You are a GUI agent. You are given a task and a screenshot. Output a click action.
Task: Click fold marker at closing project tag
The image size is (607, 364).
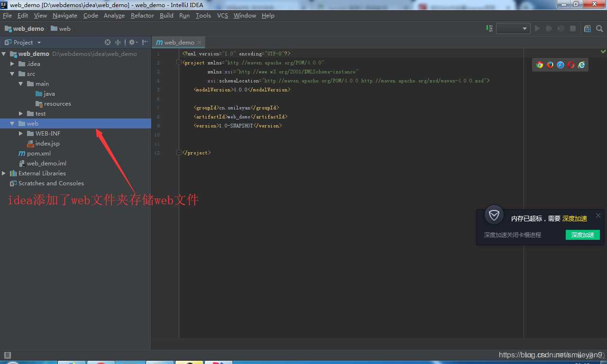tap(179, 153)
